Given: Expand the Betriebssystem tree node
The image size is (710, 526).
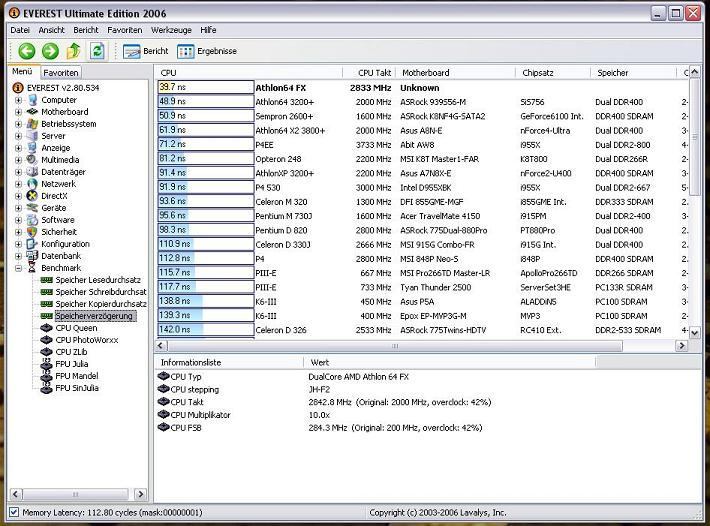Looking at the screenshot, I should pyautogui.click(x=19, y=124).
